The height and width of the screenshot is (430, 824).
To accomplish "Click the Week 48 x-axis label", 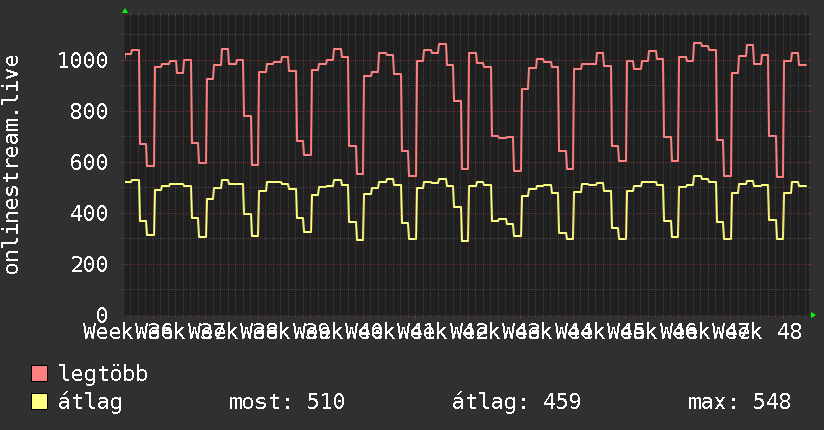I will 757,332.
